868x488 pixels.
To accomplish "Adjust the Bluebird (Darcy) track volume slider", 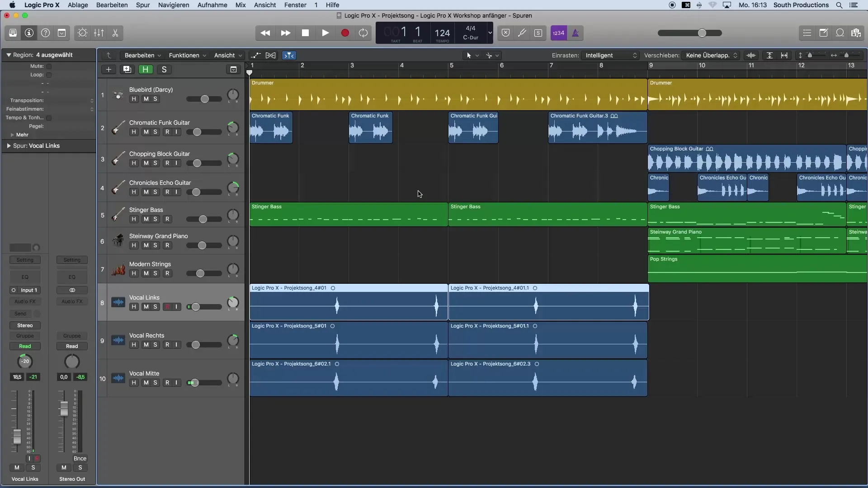I will pos(204,99).
